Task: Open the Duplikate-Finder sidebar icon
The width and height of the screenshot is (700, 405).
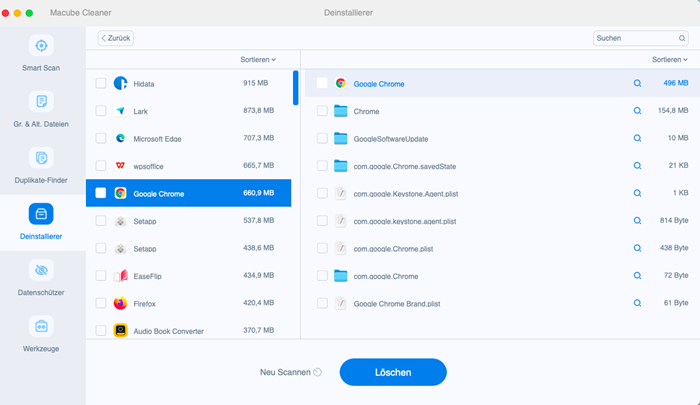Action: coord(41,158)
